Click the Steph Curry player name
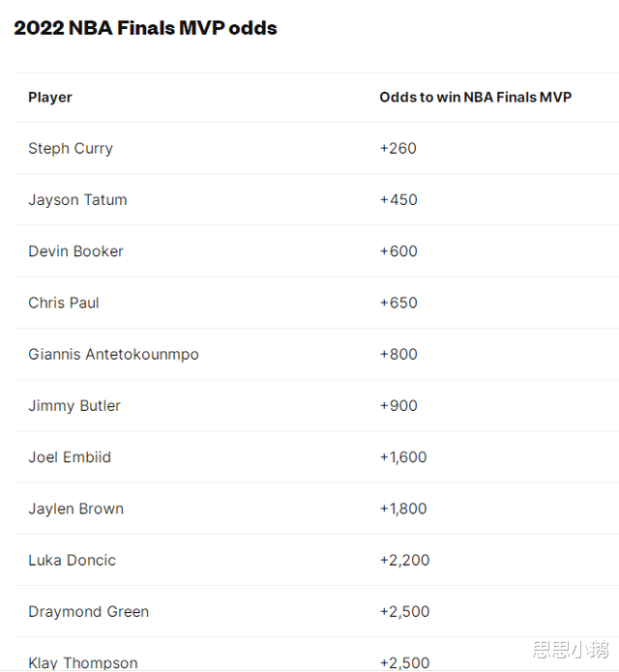 [x=71, y=149]
